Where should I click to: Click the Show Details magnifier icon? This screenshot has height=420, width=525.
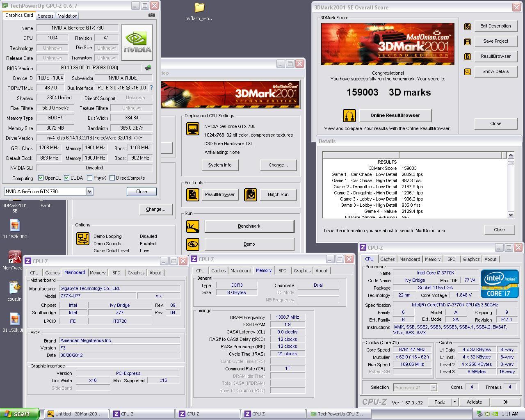(x=467, y=72)
